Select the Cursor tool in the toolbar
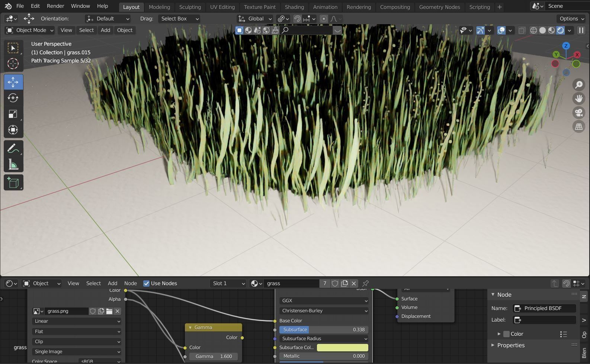 coord(13,64)
